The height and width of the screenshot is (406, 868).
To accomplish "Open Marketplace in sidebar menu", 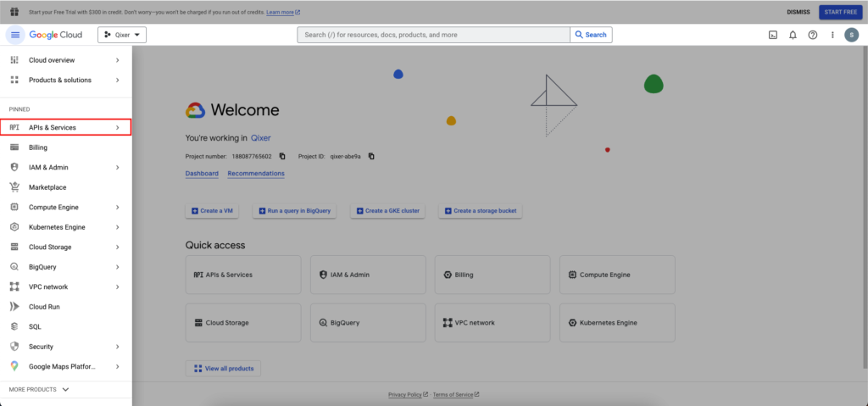I will tap(66, 187).
